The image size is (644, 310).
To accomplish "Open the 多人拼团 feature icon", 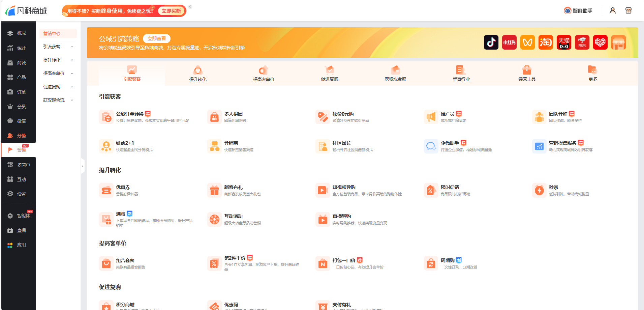I will 214,117.
